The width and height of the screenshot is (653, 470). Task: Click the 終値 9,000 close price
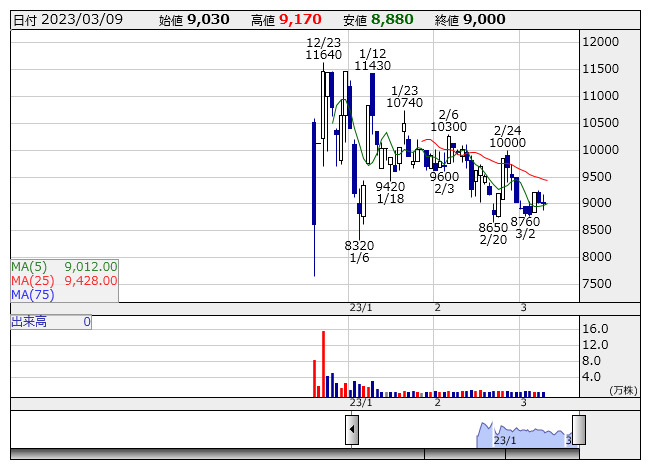click(470, 20)
